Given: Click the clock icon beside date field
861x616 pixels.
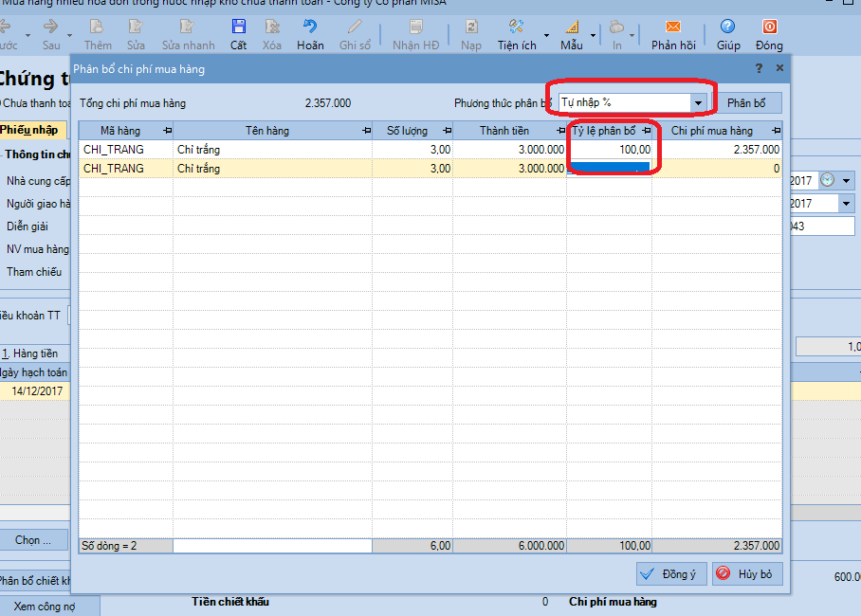Looking at the screenshot, I should pos(827,180).
